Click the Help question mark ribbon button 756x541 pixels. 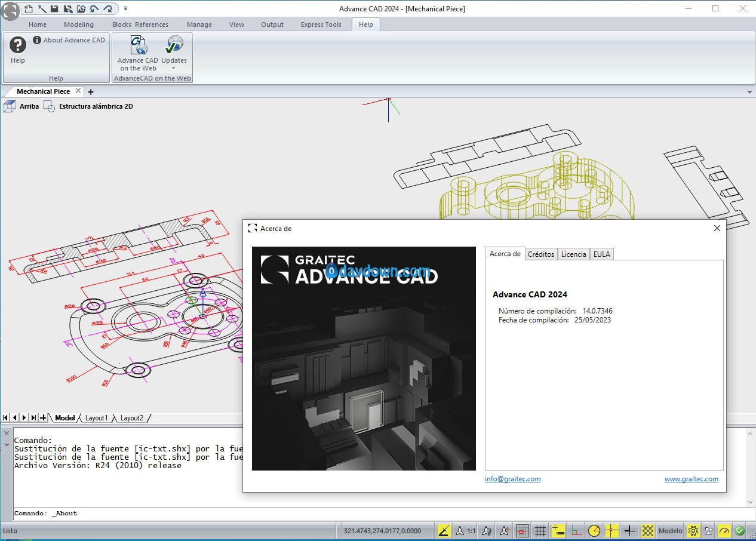pos(18,50)
